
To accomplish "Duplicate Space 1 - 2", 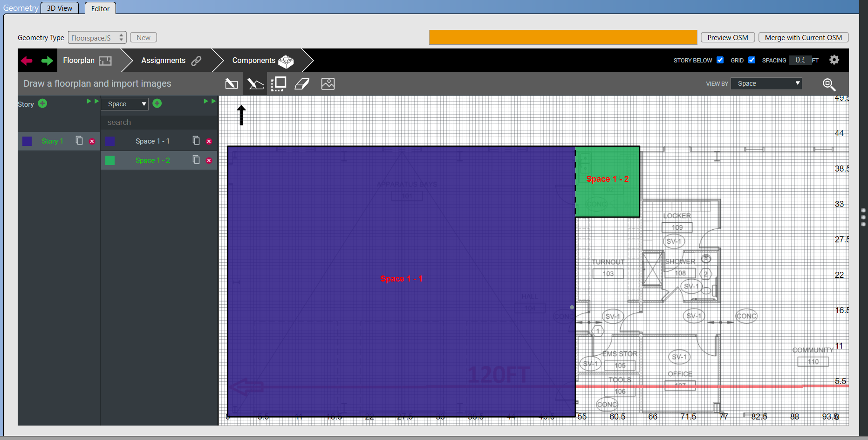I will (196, 160).
